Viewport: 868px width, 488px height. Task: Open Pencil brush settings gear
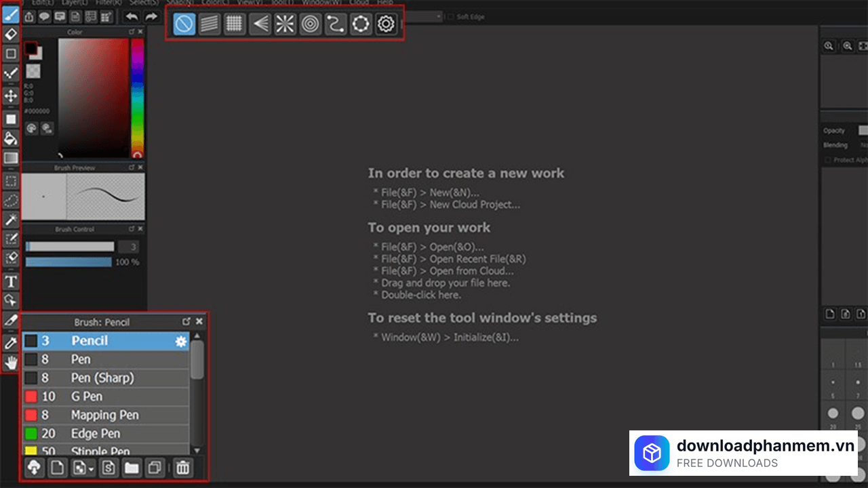tap(180, 342)
